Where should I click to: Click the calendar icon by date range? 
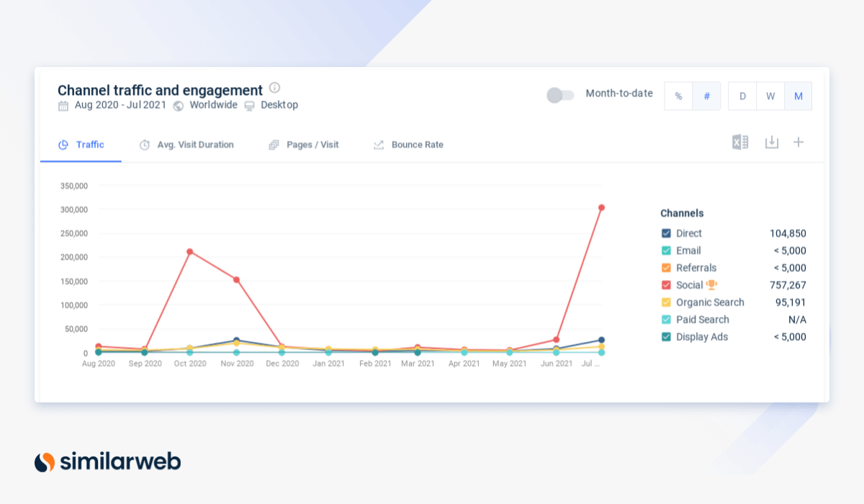[63, 105]
